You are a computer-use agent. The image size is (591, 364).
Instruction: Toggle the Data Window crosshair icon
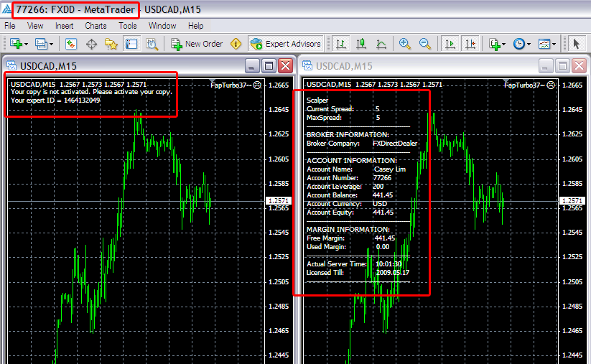point(91,44)
